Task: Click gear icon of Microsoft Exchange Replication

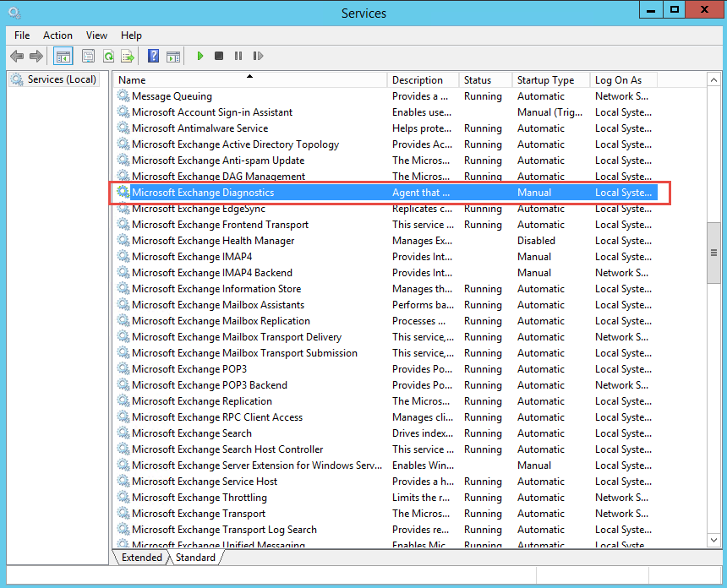Action: 123,400
